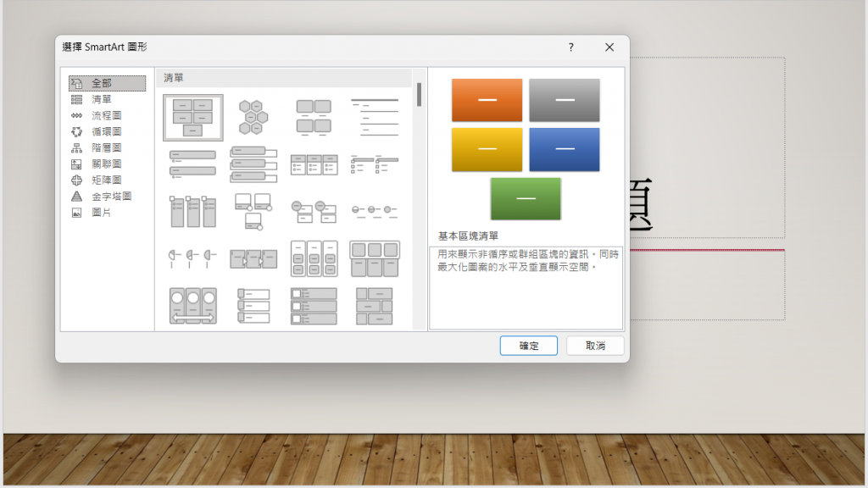Select the square accent list layout thumbnail
The image size is (868, 488).
coord(374,164)
